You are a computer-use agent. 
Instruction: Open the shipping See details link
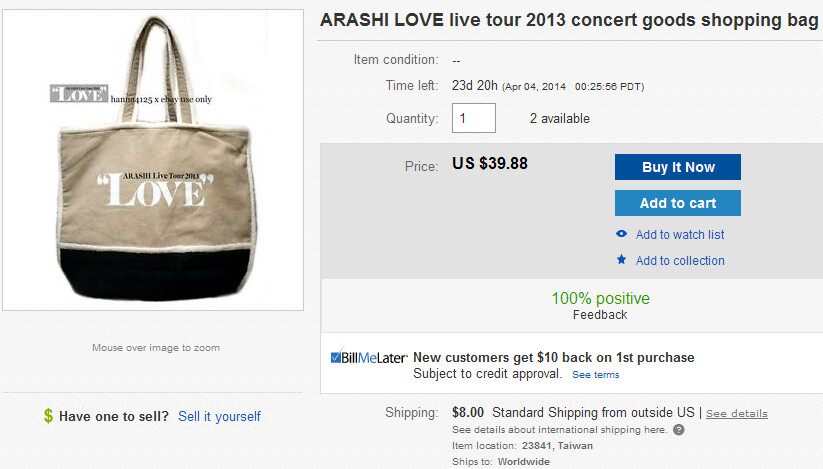coord(737,413)
